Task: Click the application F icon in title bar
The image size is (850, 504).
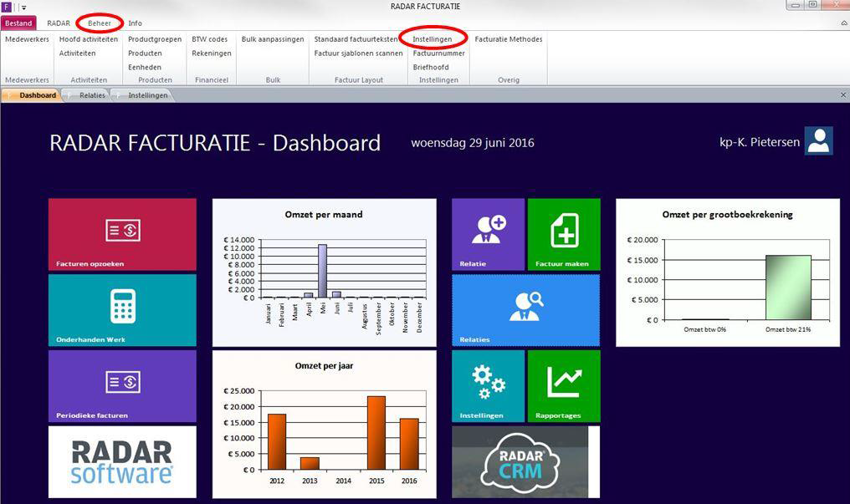Action: click(x=7, y=7)
